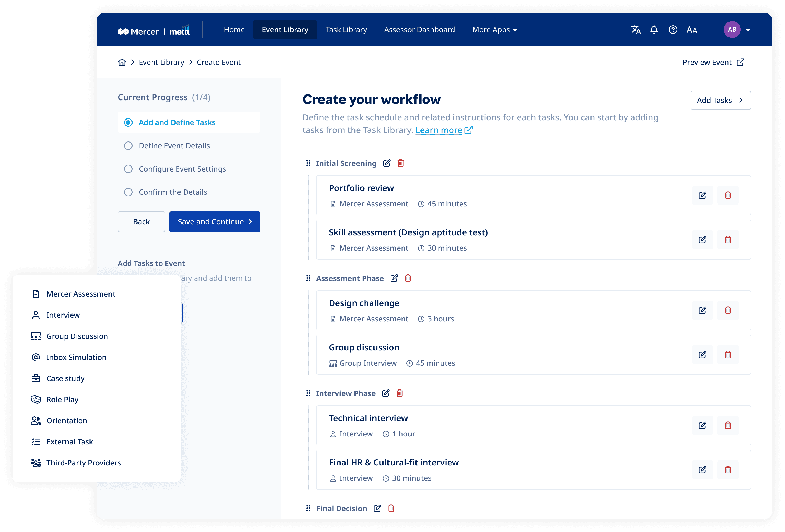Click Save and Continue button
This screenshot has width=785, height=532.
(x=215, y=222)
